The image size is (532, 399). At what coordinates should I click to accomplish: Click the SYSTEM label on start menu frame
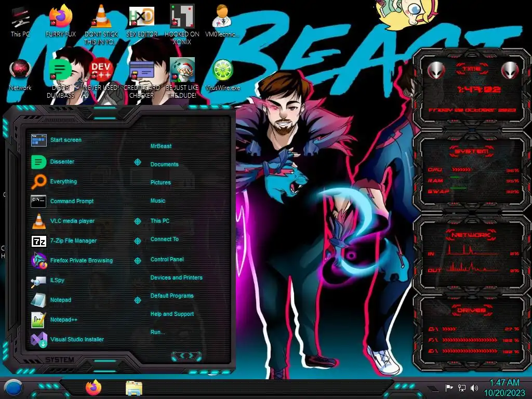tap(60, 360)
